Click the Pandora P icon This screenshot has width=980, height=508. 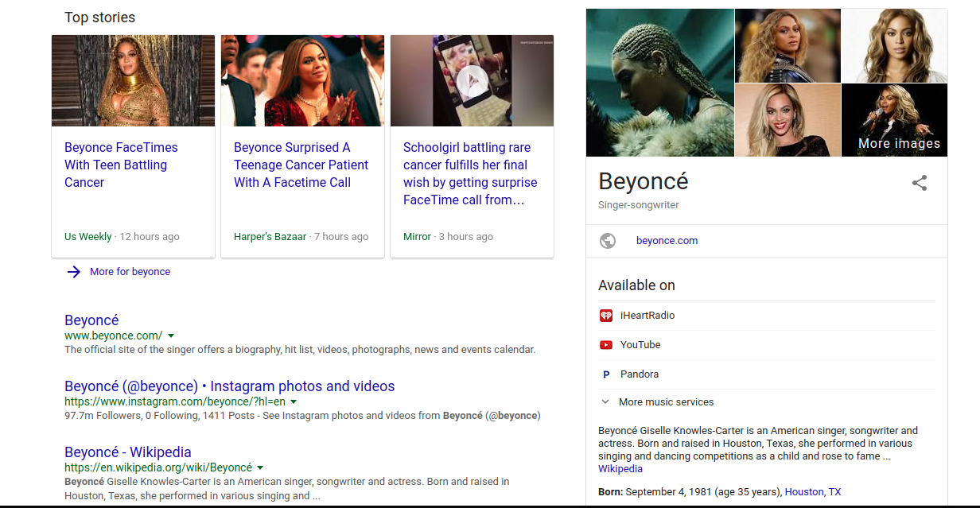606,374
